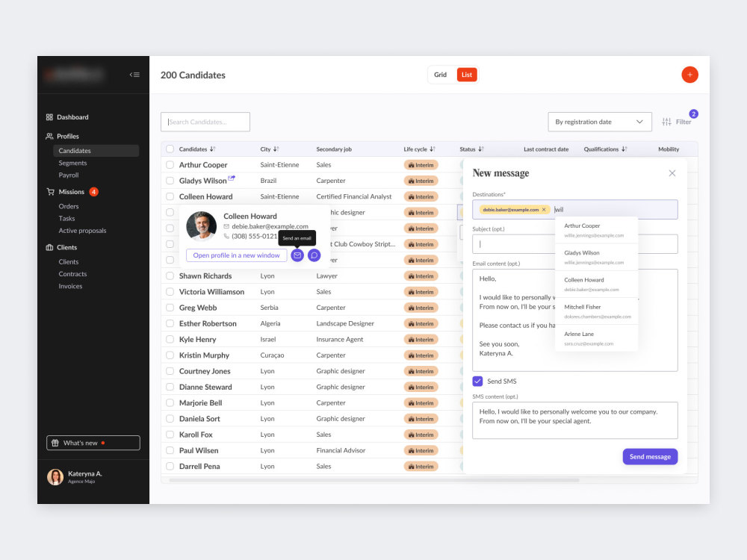This screenshot has width=747, height=560.
Task: Click Open profile in a new window
Action: (x=236, y=255)
